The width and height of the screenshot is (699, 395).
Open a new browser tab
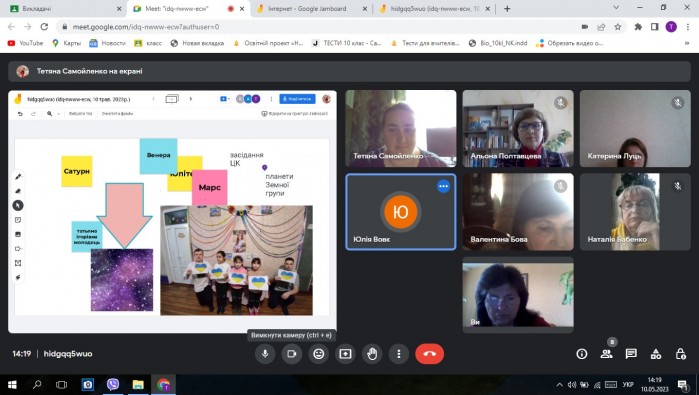[x=507, y=8]
